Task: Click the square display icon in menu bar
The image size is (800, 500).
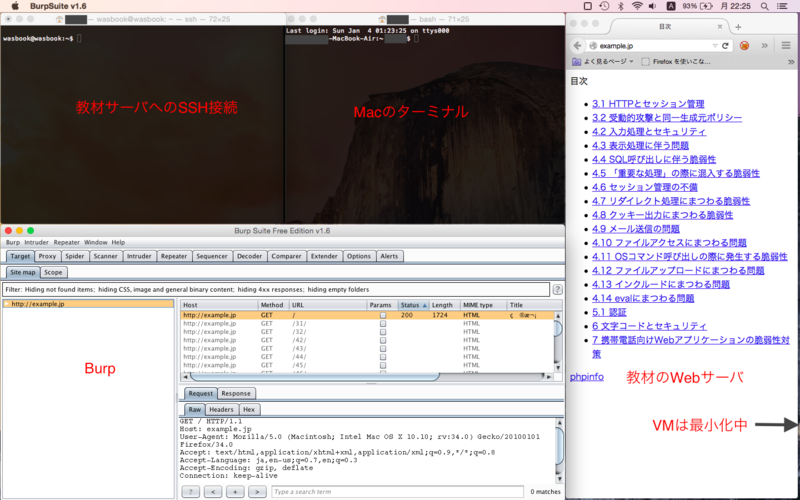Action: [588, 6]
